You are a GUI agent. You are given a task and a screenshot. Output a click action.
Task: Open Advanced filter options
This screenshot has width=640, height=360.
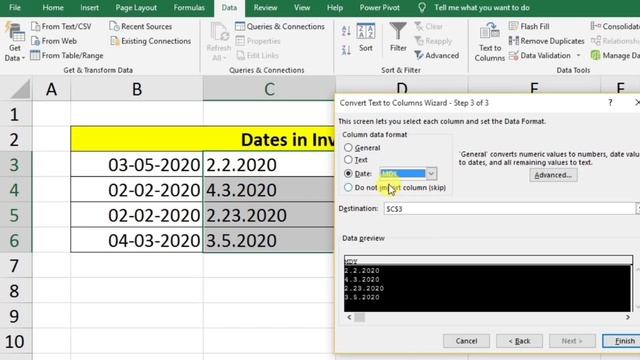(436, 56)
